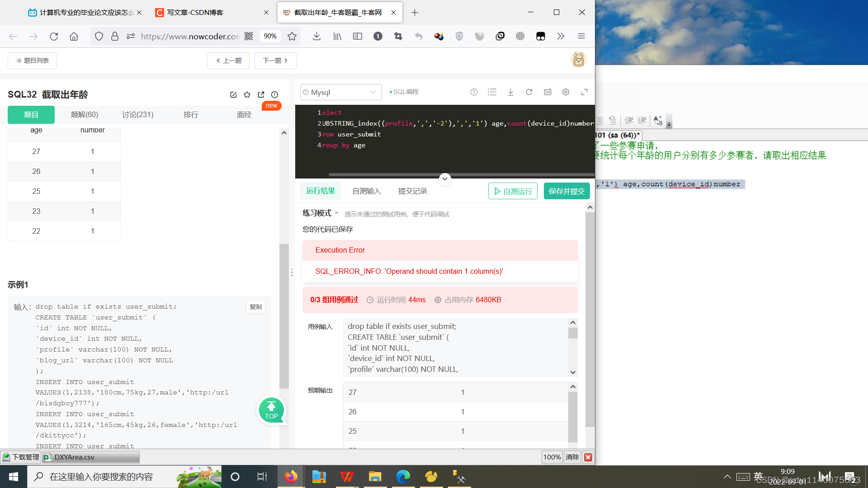Open the QR code icon in address bar

[249, 36]
